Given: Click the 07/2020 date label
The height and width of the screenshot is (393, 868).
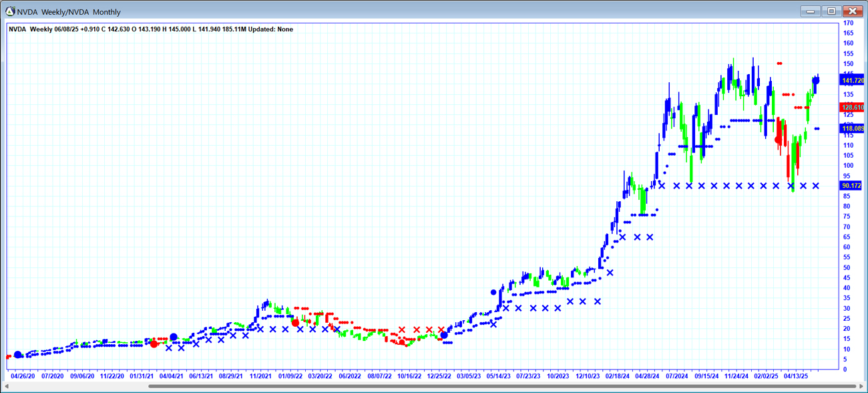Looking at the screenshot, I should click(52, 376).
